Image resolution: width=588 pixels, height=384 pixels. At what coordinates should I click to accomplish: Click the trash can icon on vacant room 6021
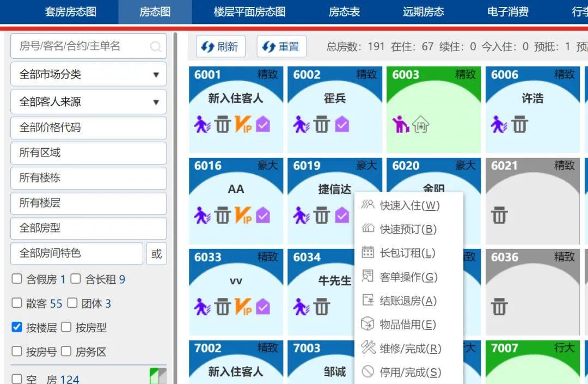[499, 216]
